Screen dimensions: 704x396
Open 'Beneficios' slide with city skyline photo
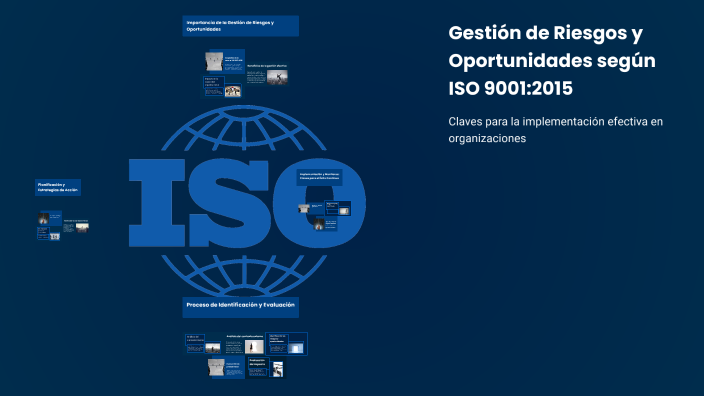click(x=267, y=75)
